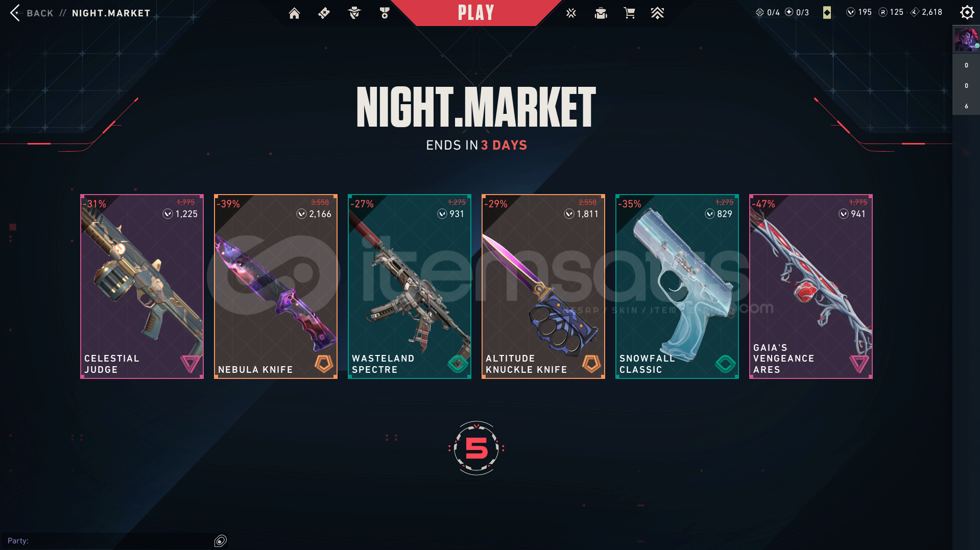980x550 pixels.
Task: Open the Battlepass ticket icon
Action: tap(324, 13)
